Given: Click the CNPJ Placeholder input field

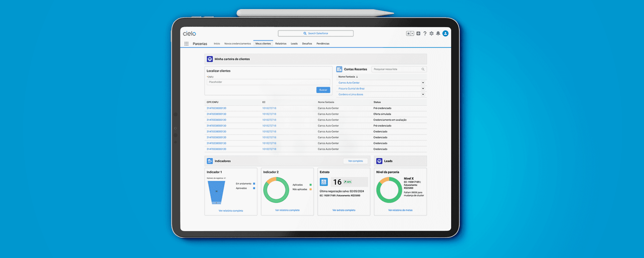Looking at the screenshot, I should (268, 82).
